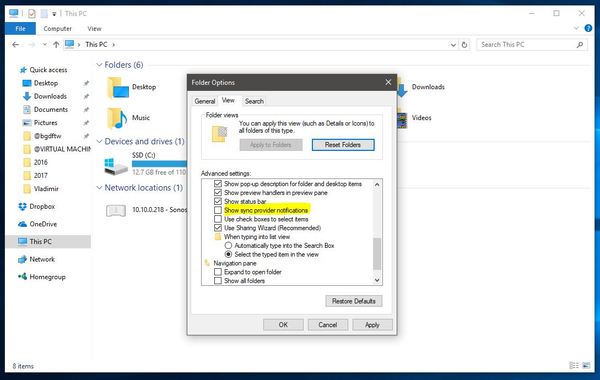Select Downloads in the navigation sidebar

(x=50, y=96)
